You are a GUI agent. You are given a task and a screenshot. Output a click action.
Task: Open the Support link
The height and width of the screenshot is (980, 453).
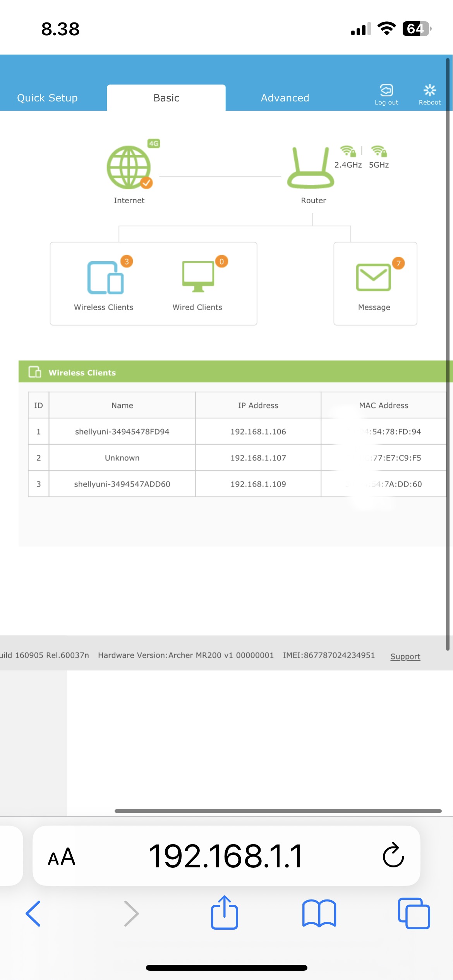click(405, 656)
